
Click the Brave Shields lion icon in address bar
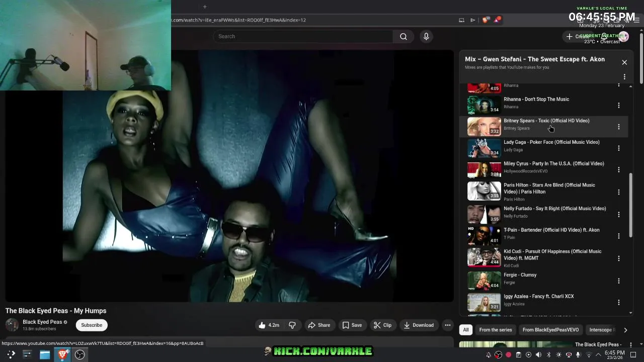(x=485, y=20)
